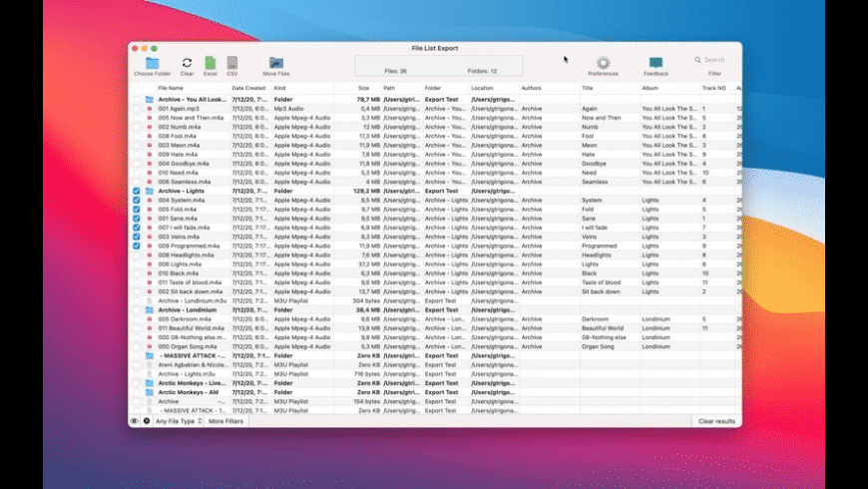Sort by Date Created column header

pos(248,88)
